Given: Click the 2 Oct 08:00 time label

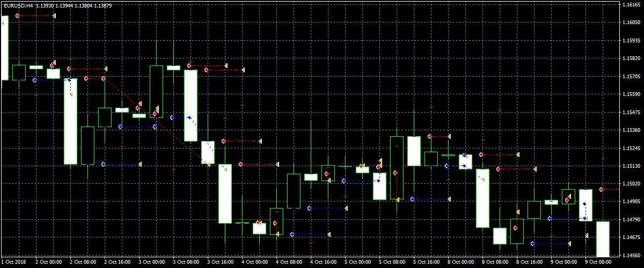Looking at the screenshot, I should coord(82,263).
